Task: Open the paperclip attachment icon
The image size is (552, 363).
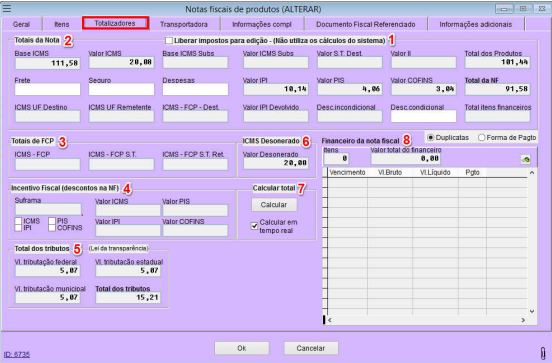Action: point(543,352)
